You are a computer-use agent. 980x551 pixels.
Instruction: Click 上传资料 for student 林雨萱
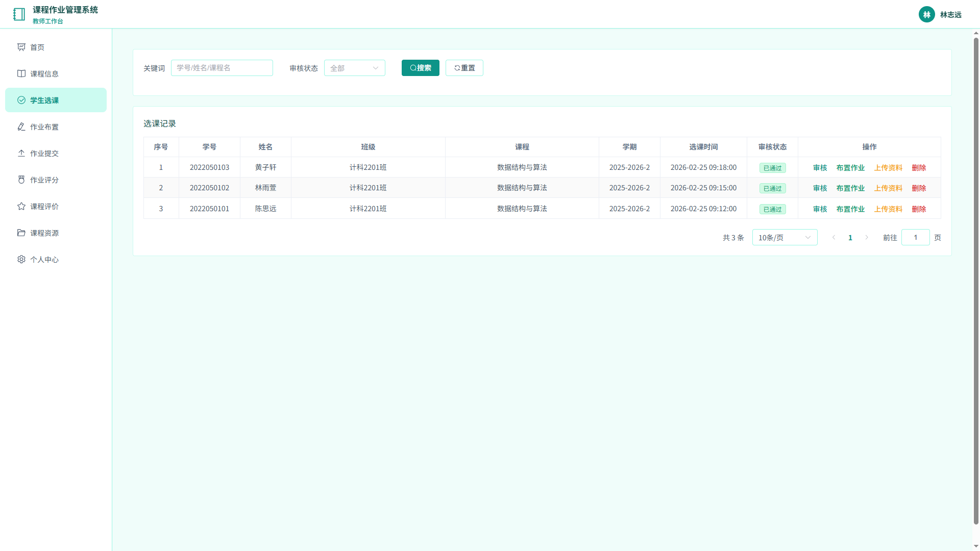(x=888, y=188)
